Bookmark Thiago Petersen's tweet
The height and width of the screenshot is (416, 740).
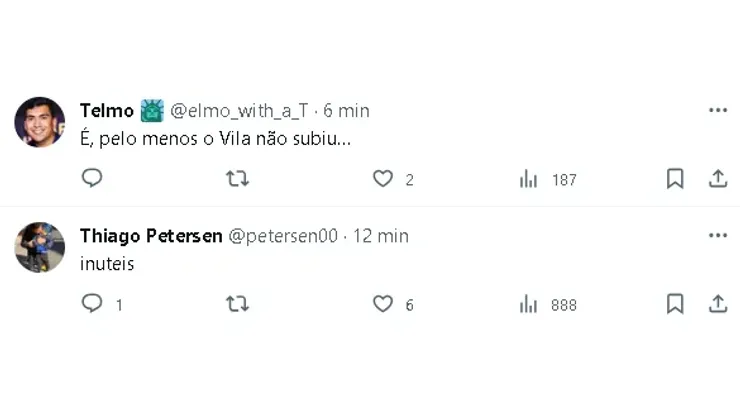pyautogui.click(x=675, y=304)
